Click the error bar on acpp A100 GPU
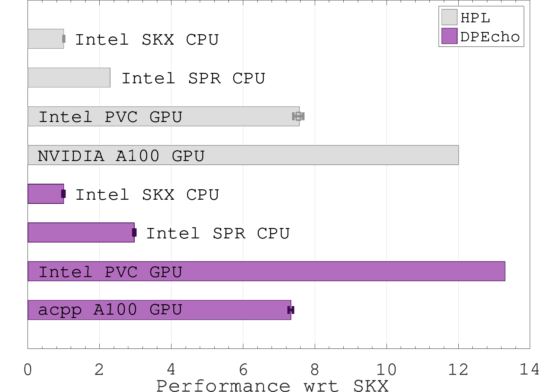 pos(291,310)
